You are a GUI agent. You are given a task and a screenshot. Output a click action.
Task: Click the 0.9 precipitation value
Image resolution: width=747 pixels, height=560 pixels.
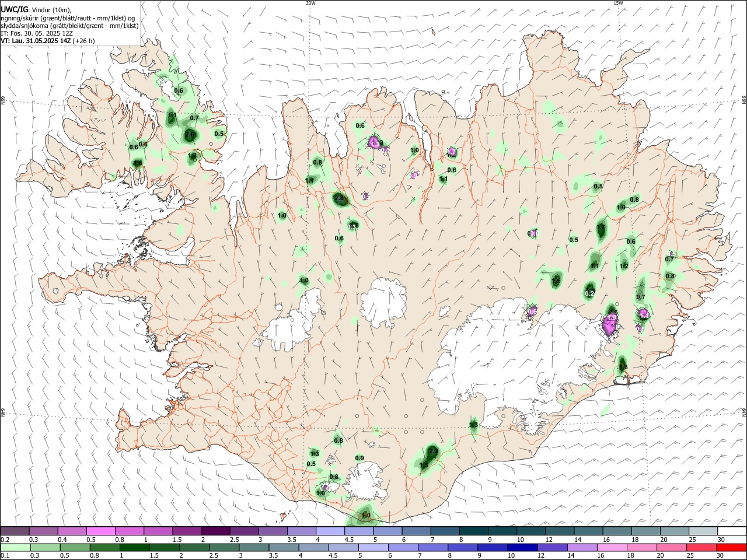click(x=359, y=458)
